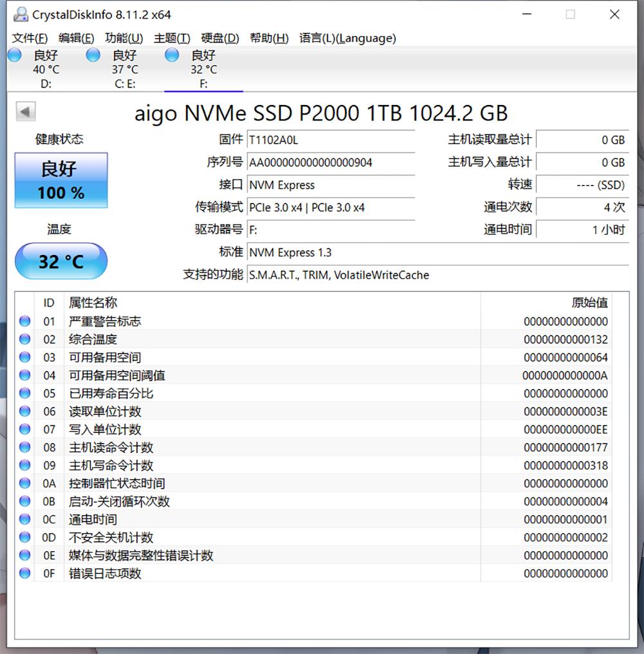Switch to the D: drive tab
This screenshot has width=644, height=654.
pos(45,68)
